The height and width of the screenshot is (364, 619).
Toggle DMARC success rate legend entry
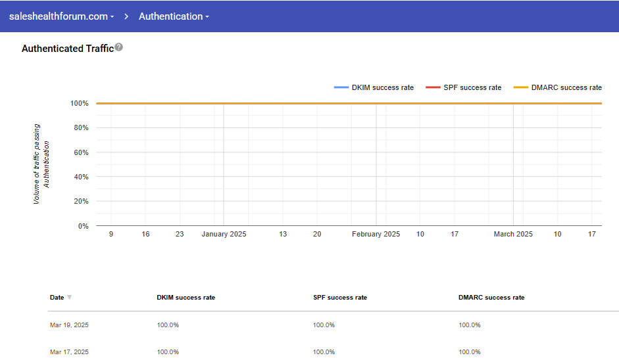[558, 87]
